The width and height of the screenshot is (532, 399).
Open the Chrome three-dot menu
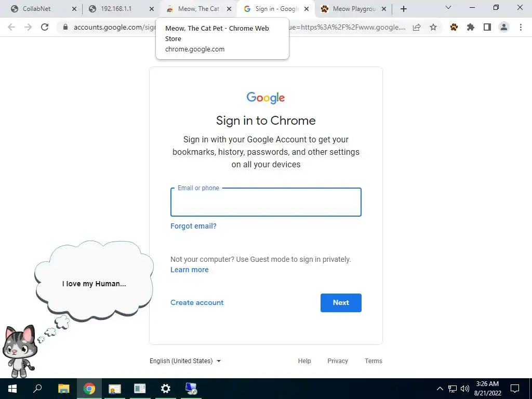click(521, 27)
